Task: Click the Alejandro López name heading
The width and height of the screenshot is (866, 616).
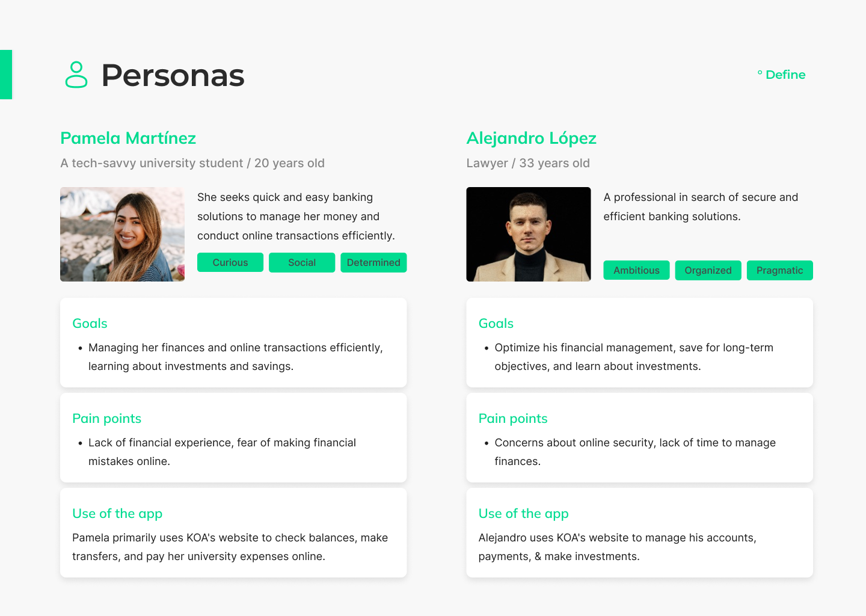Action: tap(532, 138)
